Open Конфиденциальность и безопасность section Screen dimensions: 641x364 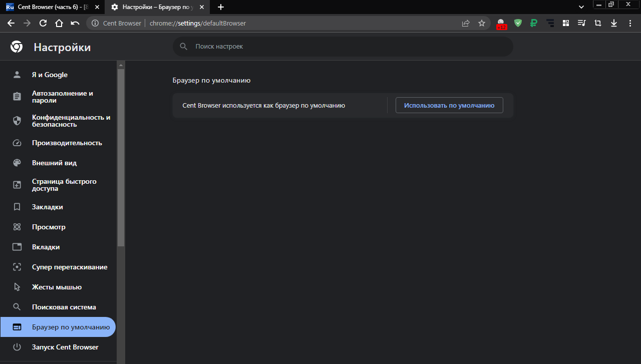click(x=58, y=121)
